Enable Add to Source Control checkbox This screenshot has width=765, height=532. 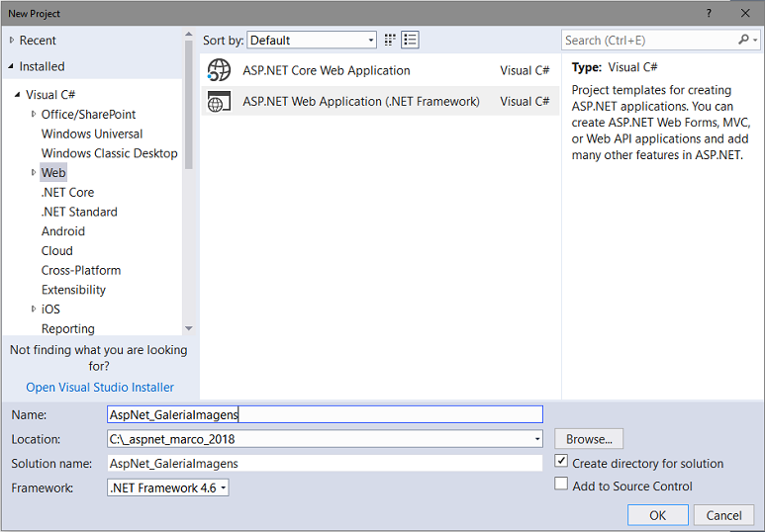[x=561, y=485]
